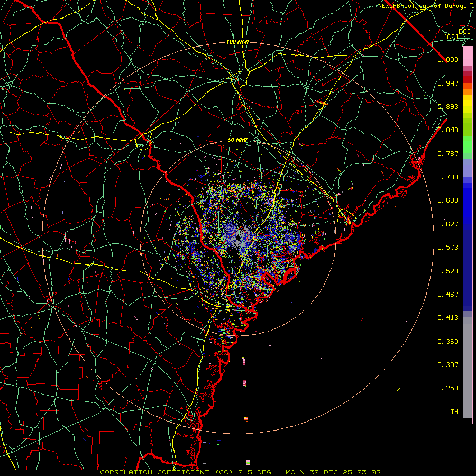
Task: Click the black radar site dot at center
Action: (x=238, y=238)
